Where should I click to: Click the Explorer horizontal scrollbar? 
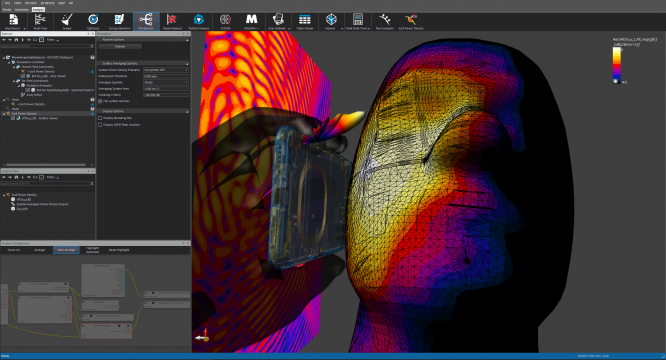[46, 165]
